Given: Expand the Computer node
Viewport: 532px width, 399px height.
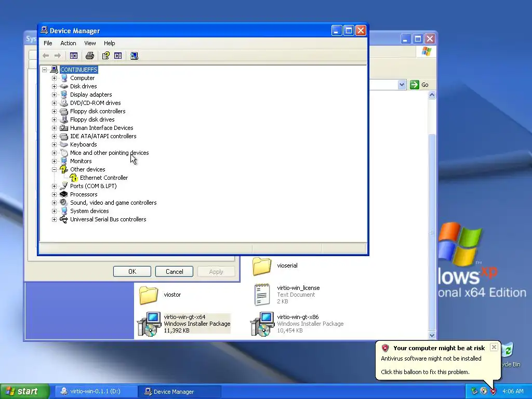Looking at the screenshot, I should 54,78.
